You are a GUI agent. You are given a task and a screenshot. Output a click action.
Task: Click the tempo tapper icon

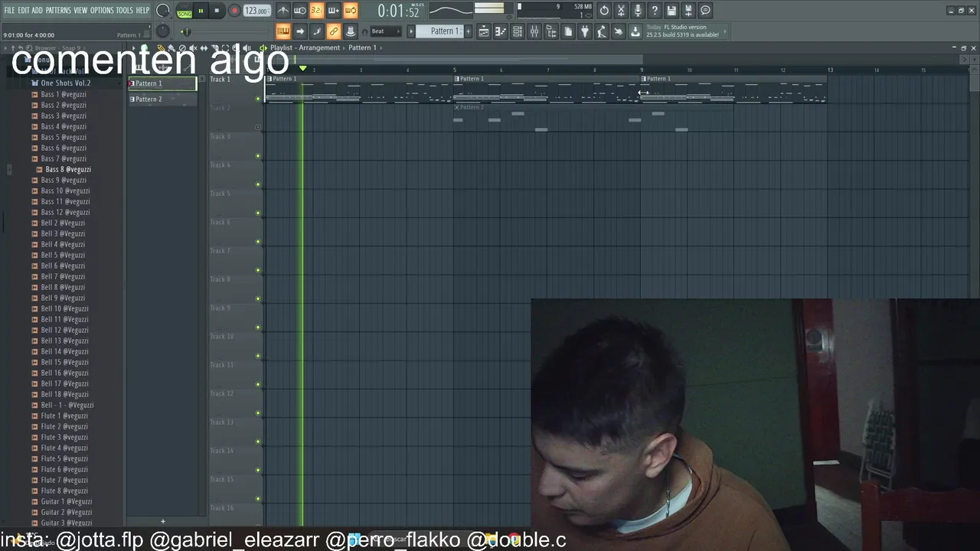pos(602,31)
